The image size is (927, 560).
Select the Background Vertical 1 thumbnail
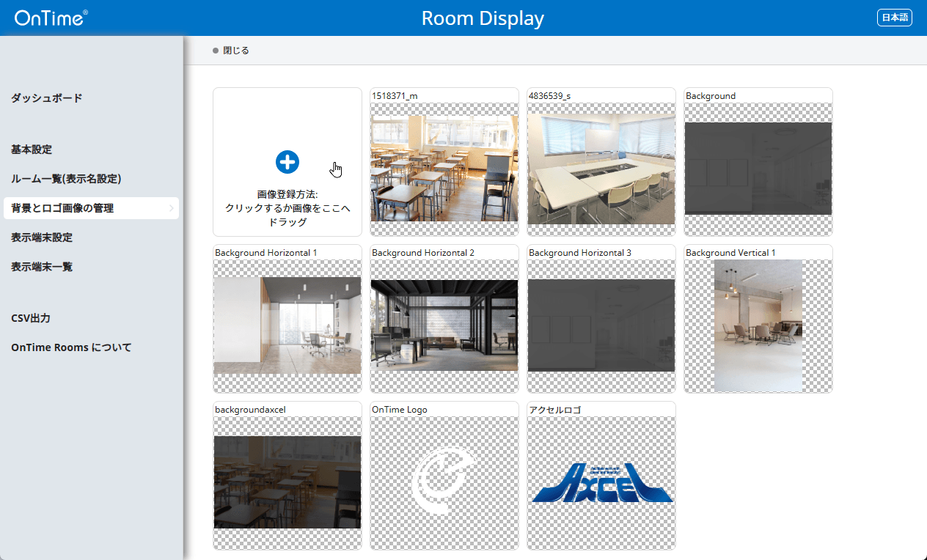click(758, 325)
